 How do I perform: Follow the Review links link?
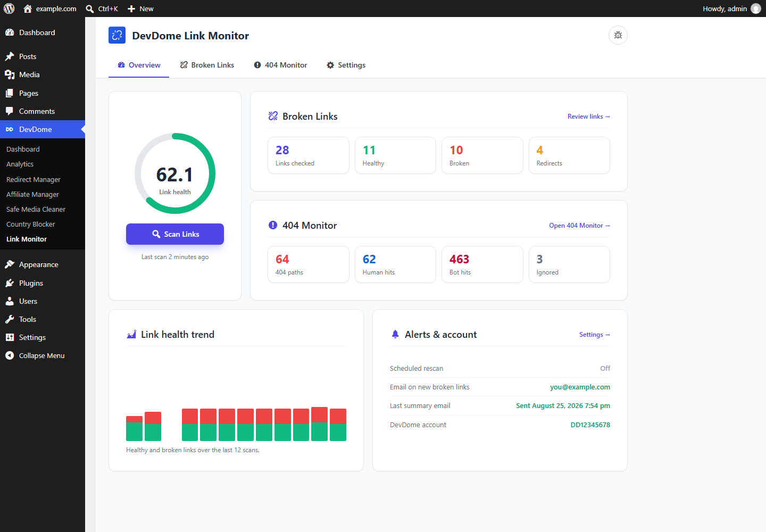pos(589,117)
